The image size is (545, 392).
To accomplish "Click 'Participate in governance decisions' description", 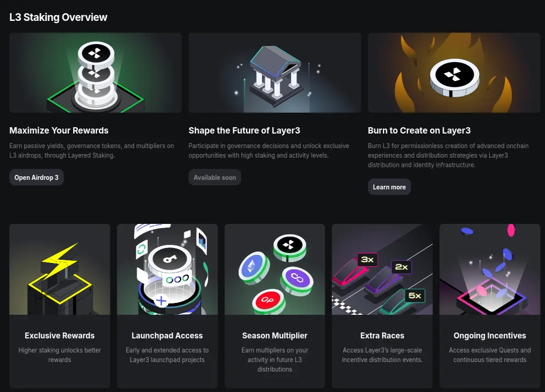I will tap(269, 150).
